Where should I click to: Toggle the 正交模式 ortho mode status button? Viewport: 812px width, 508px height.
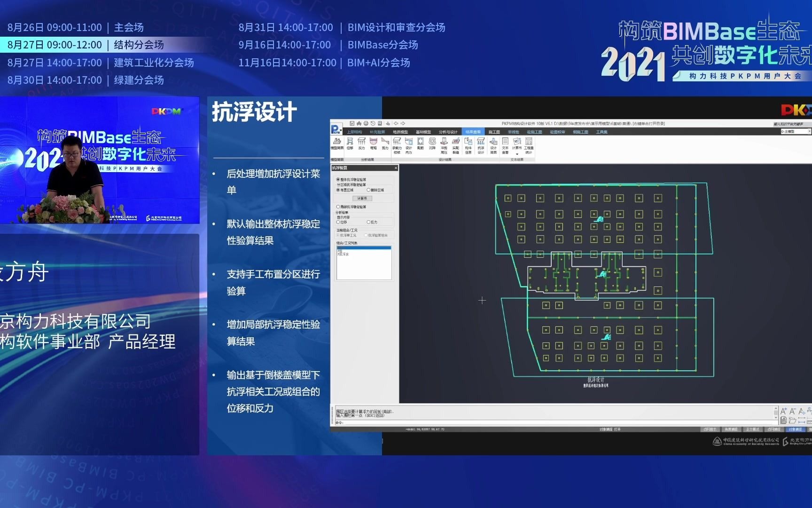coord(753,429)
